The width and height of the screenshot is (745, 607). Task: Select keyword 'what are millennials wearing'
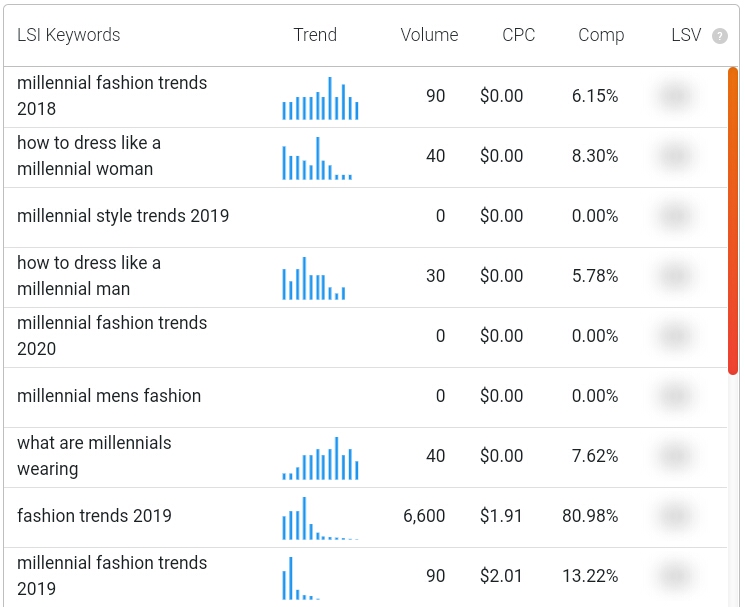[94, 455]
